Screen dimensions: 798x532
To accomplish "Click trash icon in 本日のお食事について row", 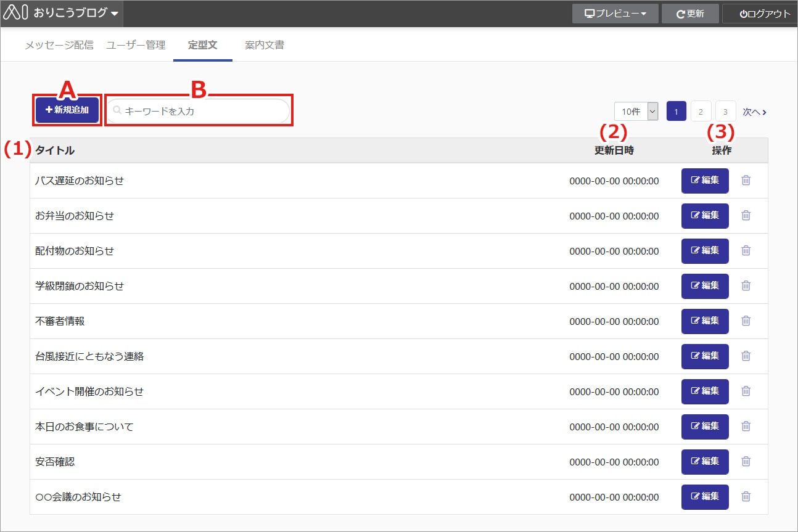I will (746, 427).
